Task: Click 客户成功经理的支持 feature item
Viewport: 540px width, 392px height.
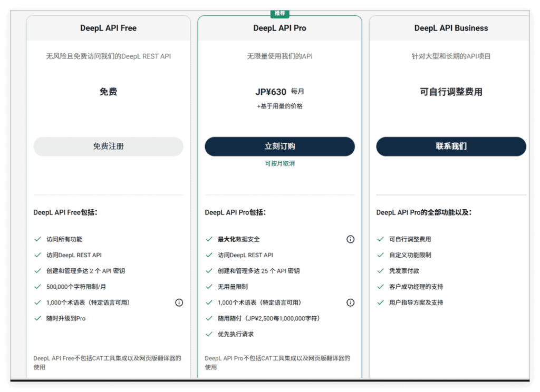Action: (x=416, y=287)
